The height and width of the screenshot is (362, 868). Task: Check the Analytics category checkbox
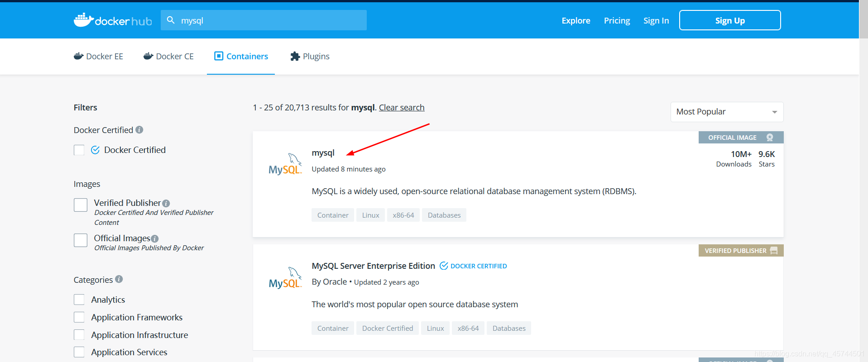(79, 300)
